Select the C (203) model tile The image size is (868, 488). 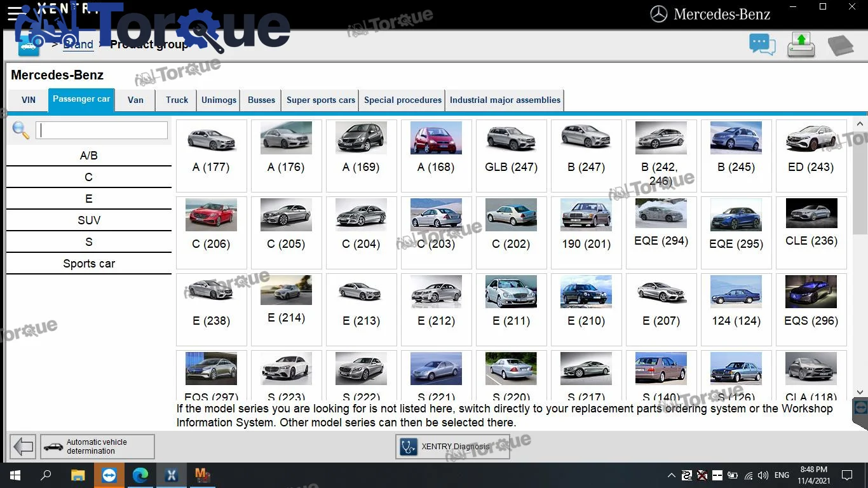coord(436,233)
